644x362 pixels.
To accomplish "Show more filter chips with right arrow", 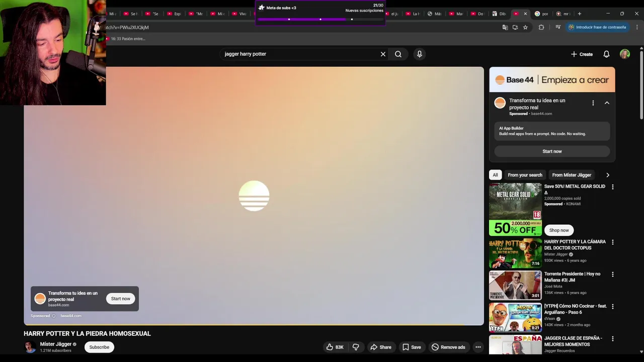I will (607, 175).
